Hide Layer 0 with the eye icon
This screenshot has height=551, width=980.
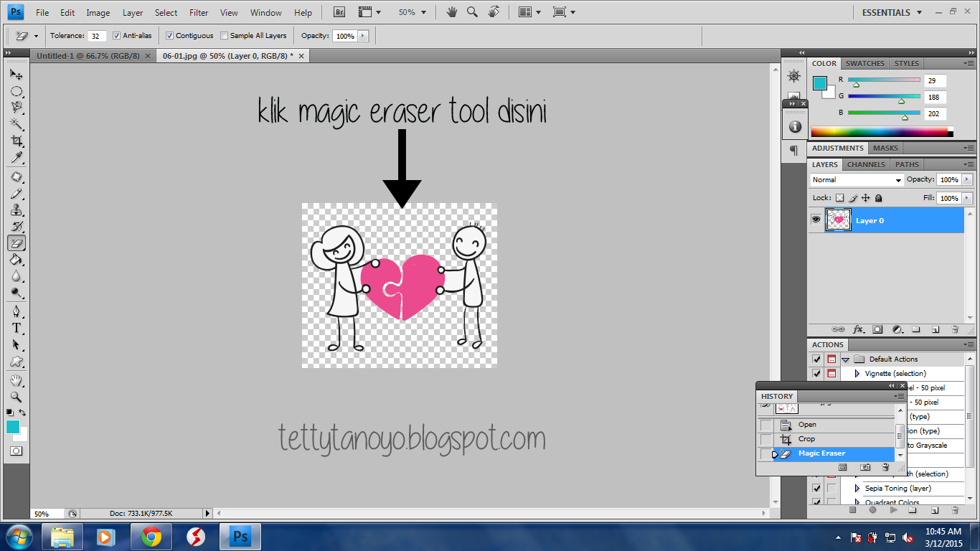[816, 220]
